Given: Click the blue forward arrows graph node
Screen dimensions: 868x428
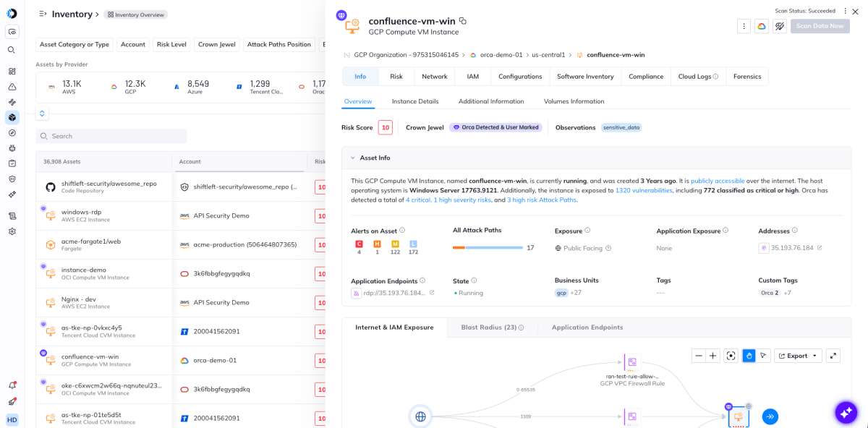Looking at the screenshot, I should 770,416.
